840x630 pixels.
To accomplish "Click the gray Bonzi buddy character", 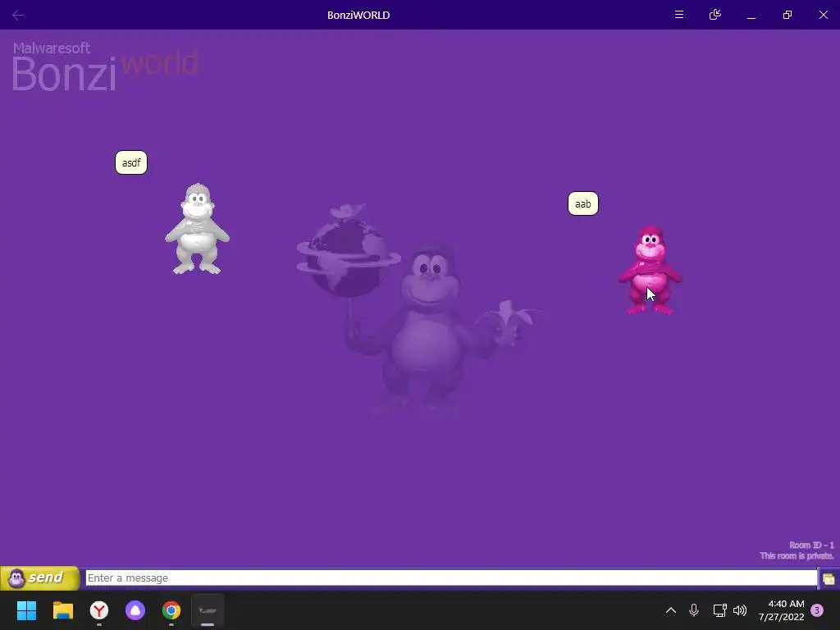I will click(x=197, y=229).
